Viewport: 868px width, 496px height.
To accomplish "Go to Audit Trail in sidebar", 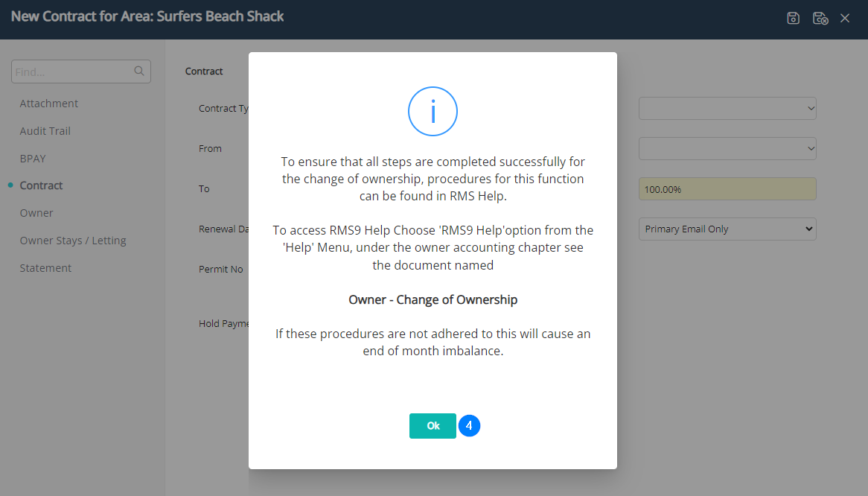I will point(45,131).
